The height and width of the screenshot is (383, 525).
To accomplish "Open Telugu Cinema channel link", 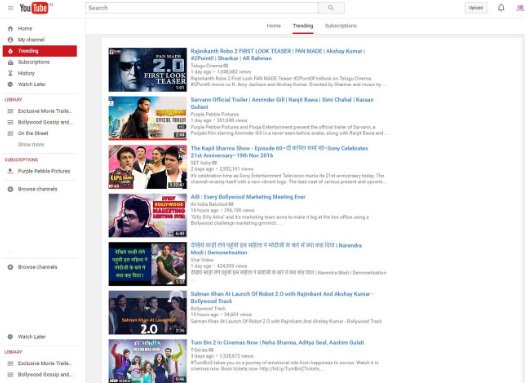I will click(x=207, y=66).
